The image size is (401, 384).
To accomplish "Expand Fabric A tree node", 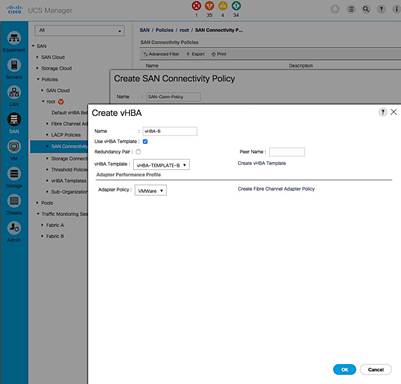I will (x=42, y=225).
